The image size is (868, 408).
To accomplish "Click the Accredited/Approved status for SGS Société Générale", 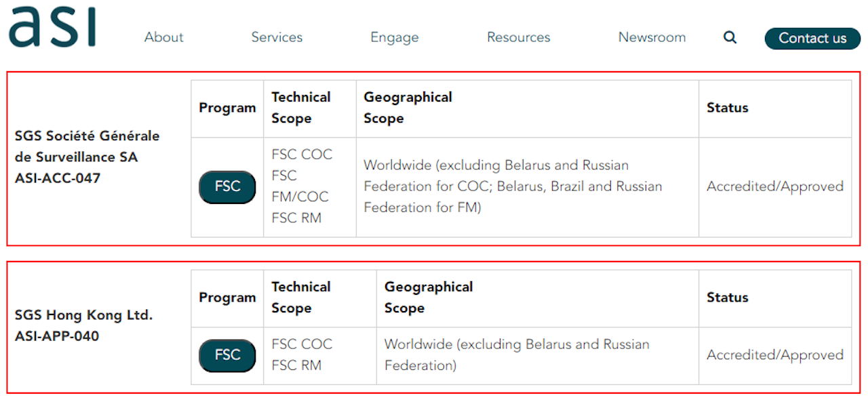I will 774,186.
